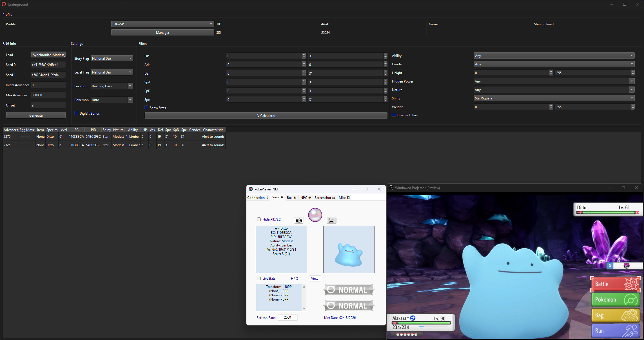This screenshot has width=644, height=340.
Task: Toggle the LiveStats checkbox
Action: click(259, 279)
